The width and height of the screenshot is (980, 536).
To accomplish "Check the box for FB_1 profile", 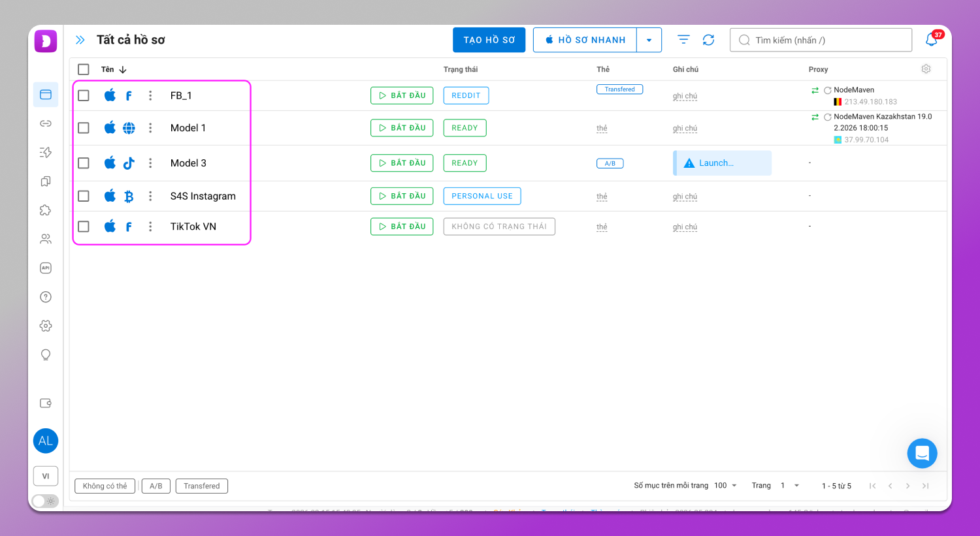I will click(84, 95).
